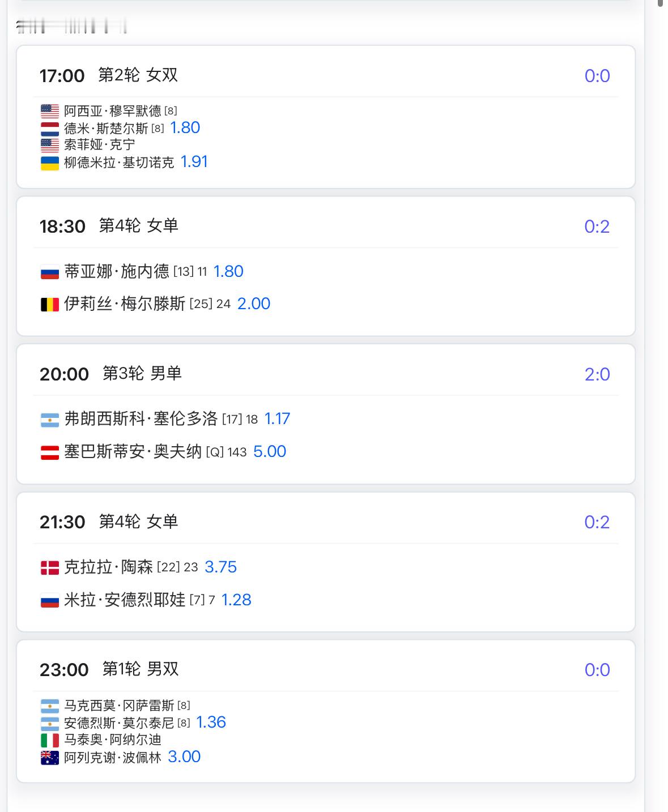This screenshot has height=812, width=668.
Task: Select odds 1.28 for 米拉·安德烈耶娃
Action: coord(236,600)
